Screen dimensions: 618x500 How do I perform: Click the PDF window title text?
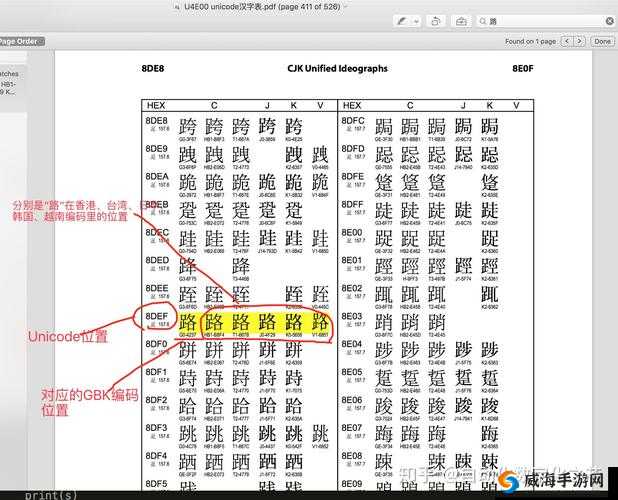pyautogui.click(x=262, y=7)
